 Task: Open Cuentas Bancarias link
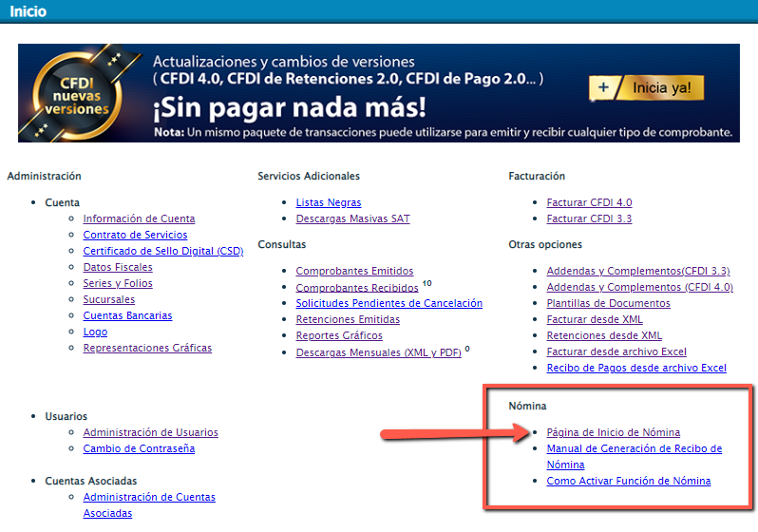[127, 315]
